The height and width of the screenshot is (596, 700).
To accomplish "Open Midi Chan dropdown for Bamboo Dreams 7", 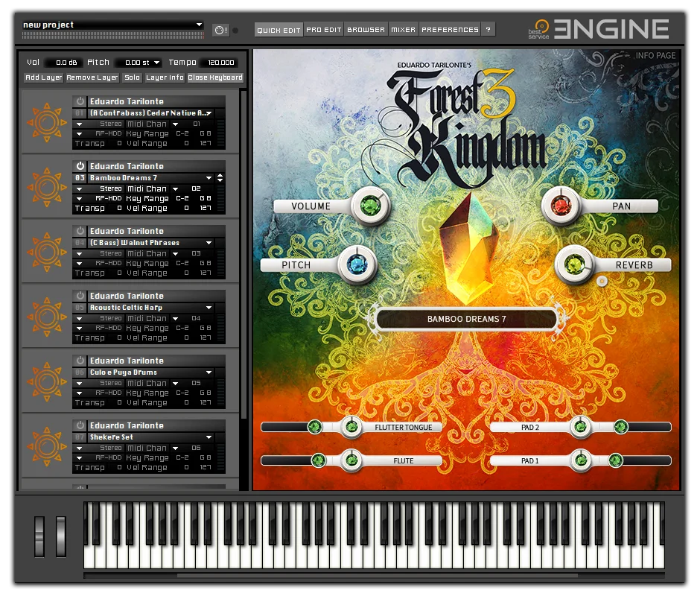I will coord(176,188).
